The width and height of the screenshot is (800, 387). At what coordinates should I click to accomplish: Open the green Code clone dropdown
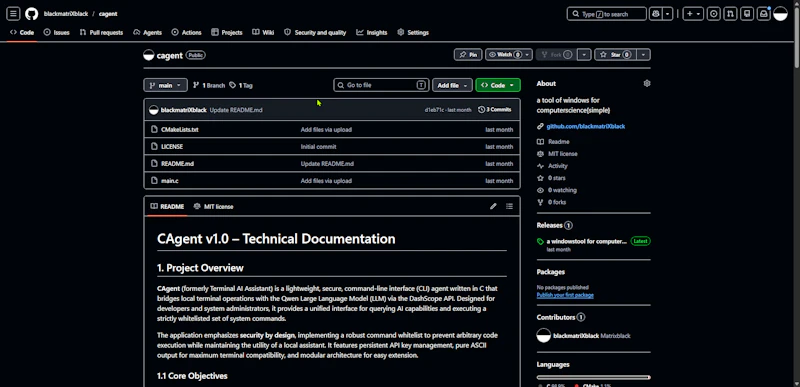[x=498, y=85]
